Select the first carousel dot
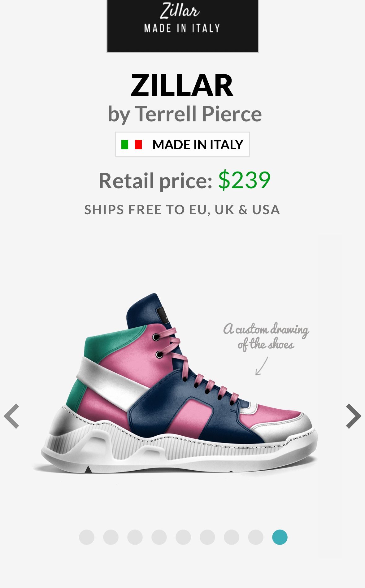The width and height of the screenshot is (365, 588). click(87, 537)
